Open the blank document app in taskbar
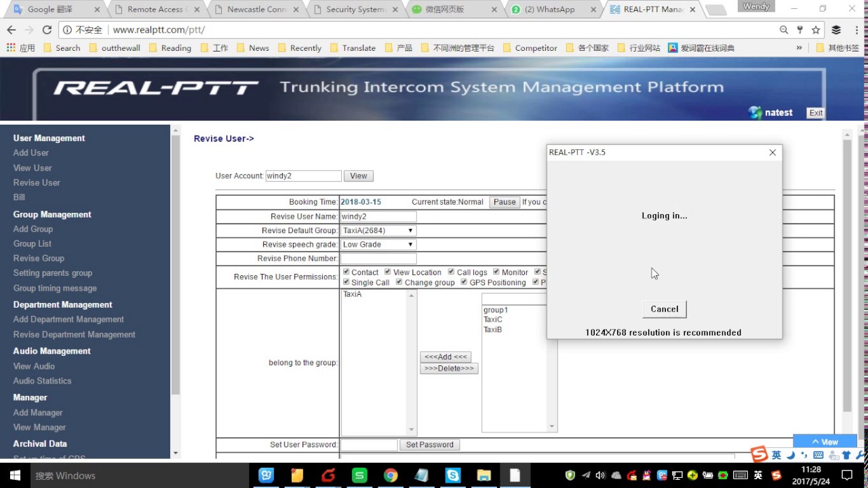The height and width of the screenshot is (488, 868). click(x=515, y=475)
